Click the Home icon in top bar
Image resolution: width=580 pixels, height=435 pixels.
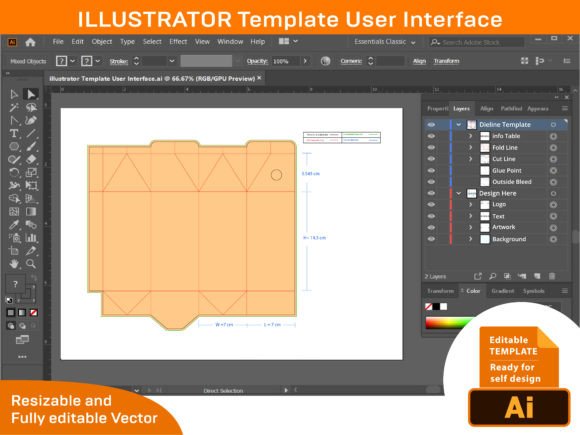(30, 42)
